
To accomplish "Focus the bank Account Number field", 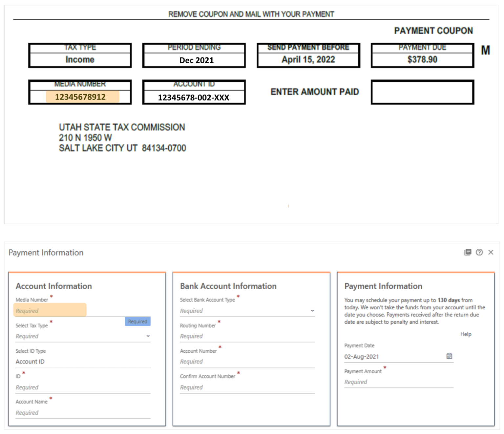I will (247, 362).
